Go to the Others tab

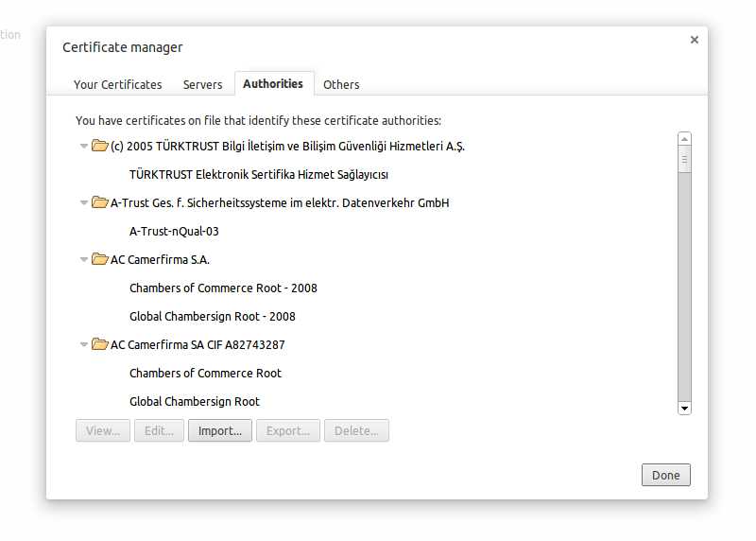341,84
